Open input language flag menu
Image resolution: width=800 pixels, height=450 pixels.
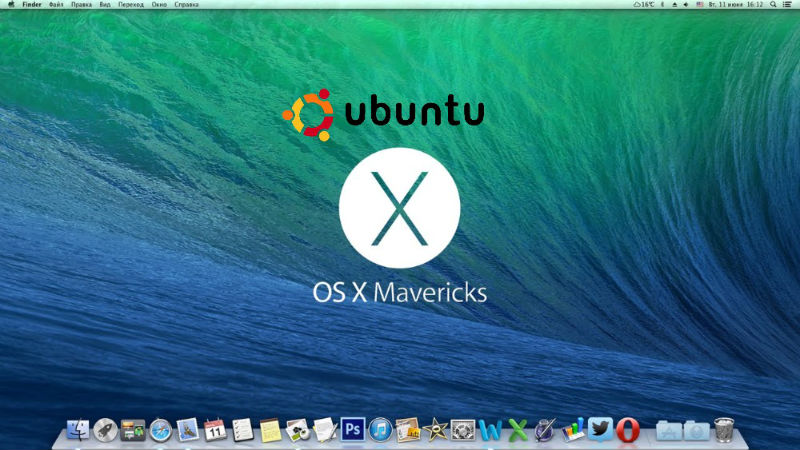point(700,4)
